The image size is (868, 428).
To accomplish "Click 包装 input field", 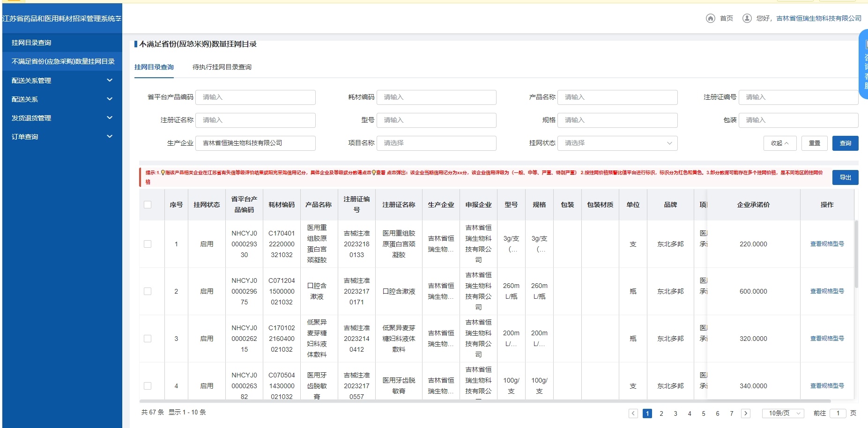I will [x=798, y=120].
